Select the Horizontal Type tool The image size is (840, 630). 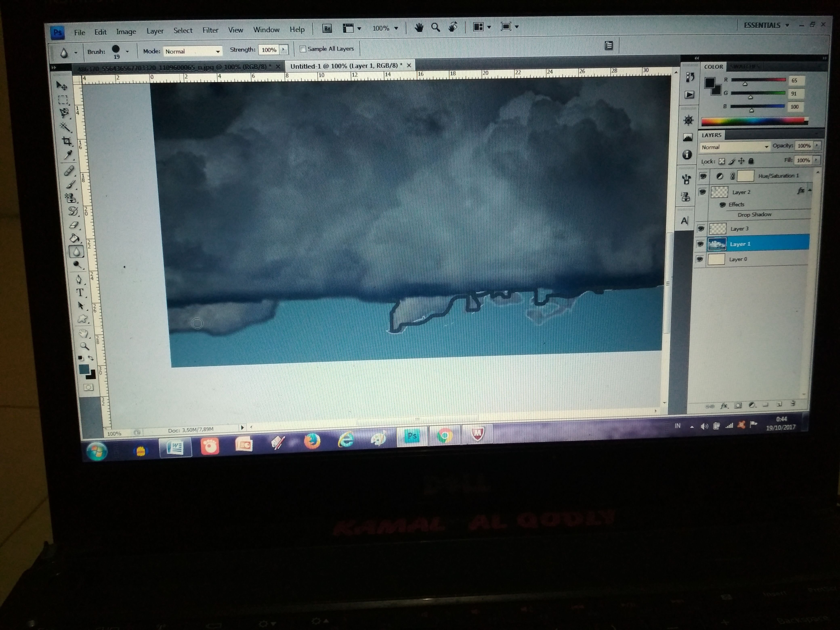coord(80,292)
